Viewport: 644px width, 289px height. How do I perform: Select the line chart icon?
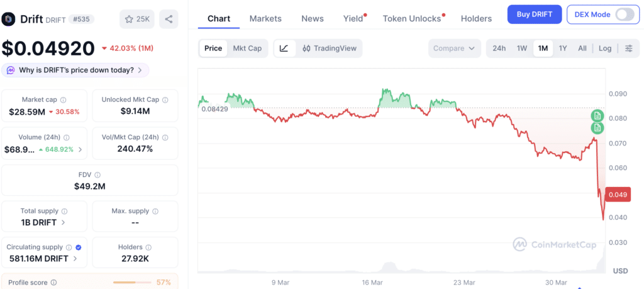[284, 48]
